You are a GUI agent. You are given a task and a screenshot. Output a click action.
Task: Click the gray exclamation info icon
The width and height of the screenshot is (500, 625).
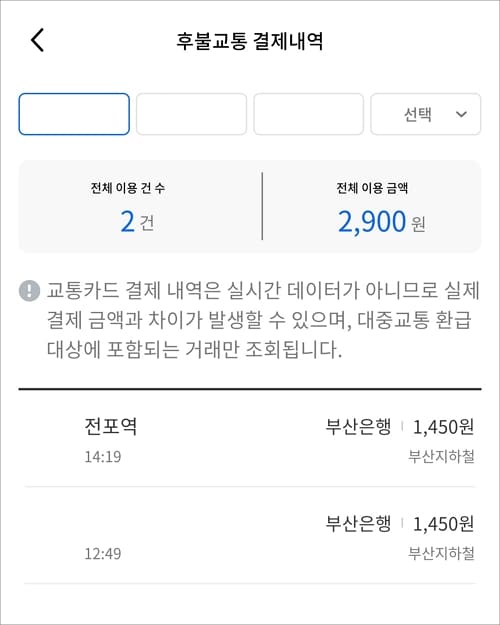[30, 290]
